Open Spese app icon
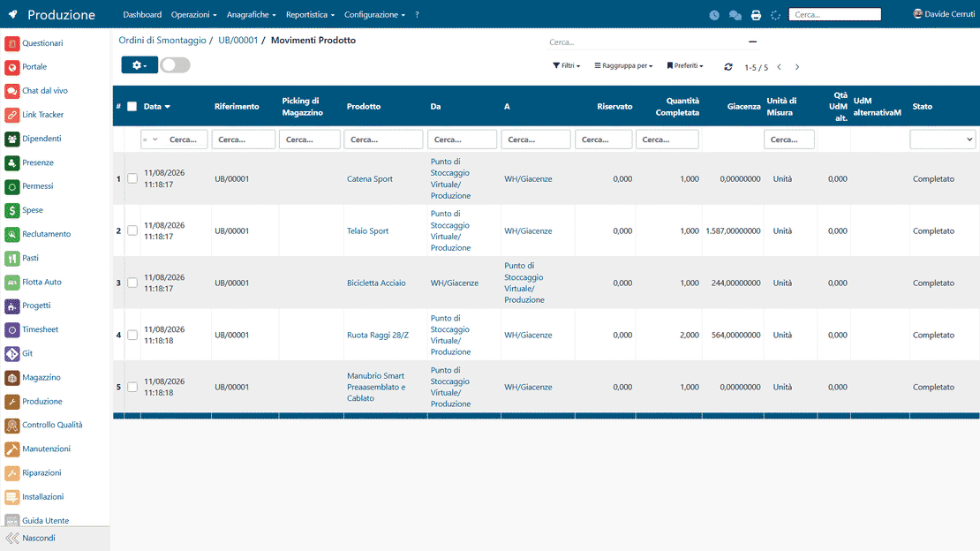Image resolution: width=980 pixels, height=551 pixels. click(11, 210)
